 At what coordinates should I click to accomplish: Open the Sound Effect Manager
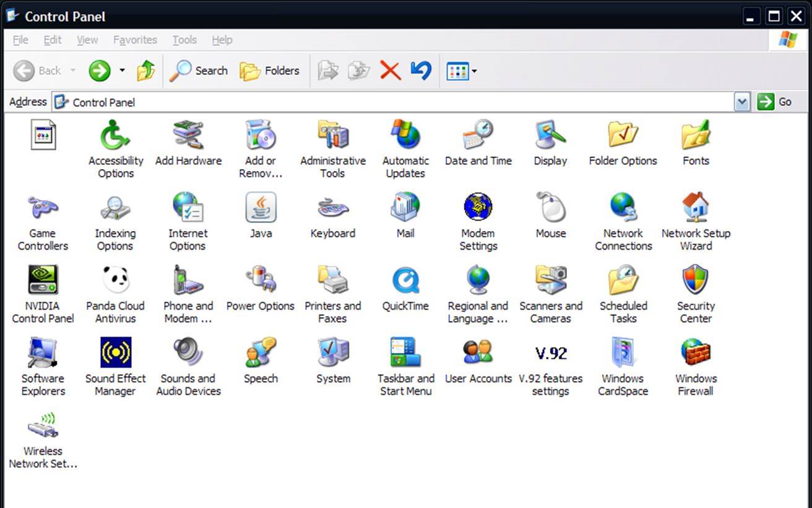[115, 353]
